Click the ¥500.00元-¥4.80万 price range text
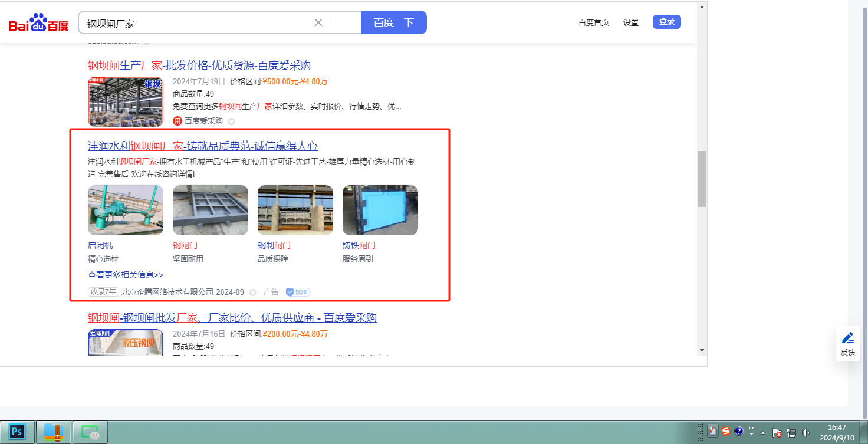This screenshot has height=444, width=868. 295,81
